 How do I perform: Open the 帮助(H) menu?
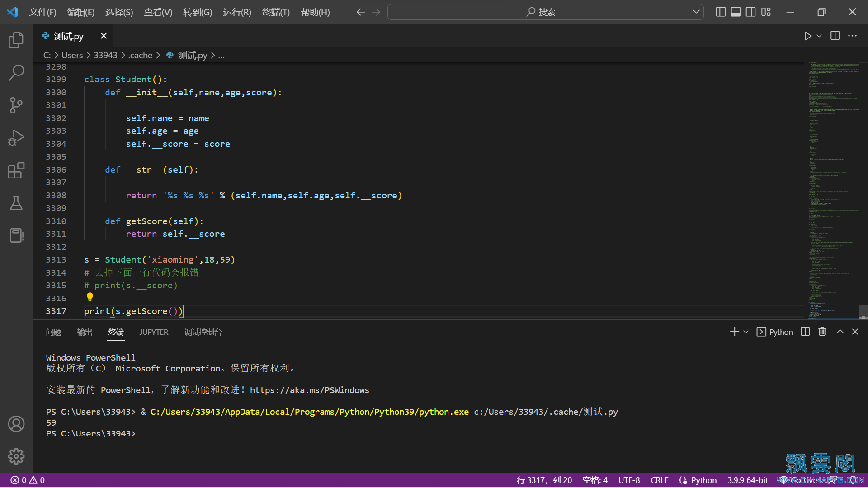(x=315, y=12)
